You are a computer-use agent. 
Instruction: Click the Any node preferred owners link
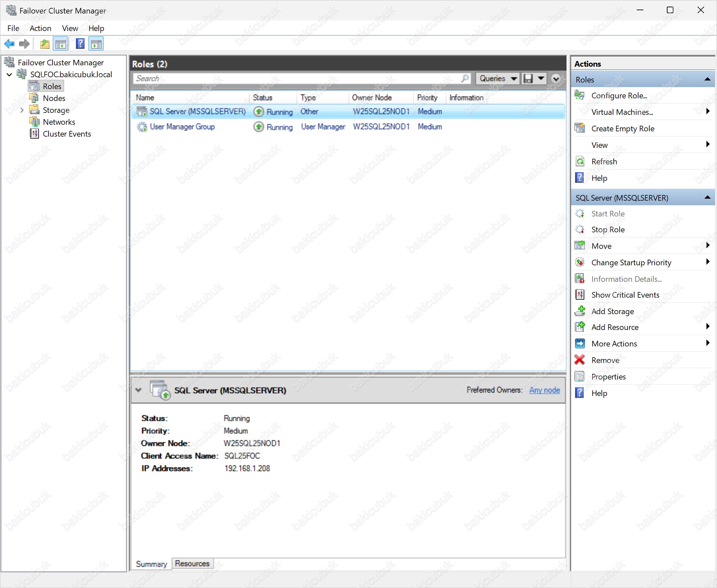(544, 390)
